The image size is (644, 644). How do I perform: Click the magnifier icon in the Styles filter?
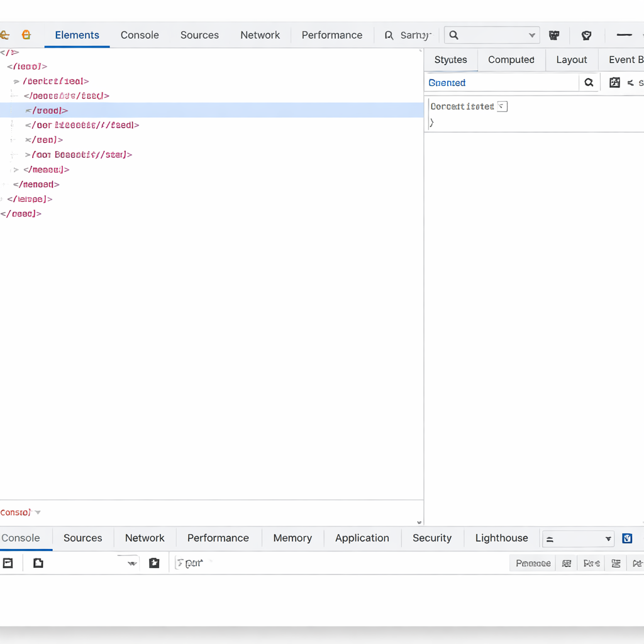coord(589,82)
